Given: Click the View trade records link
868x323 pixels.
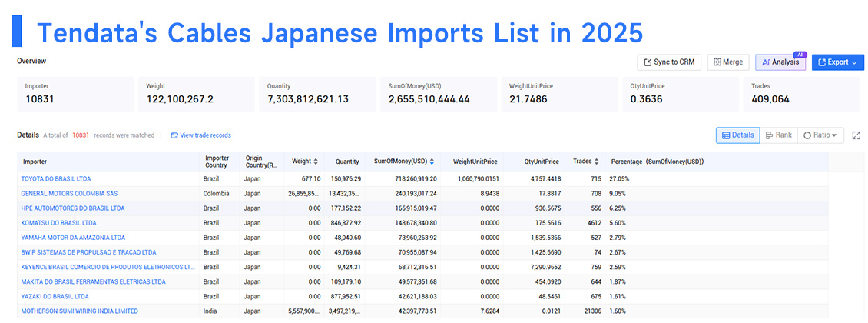Looking at the screenshot, I should coord(201,135).
